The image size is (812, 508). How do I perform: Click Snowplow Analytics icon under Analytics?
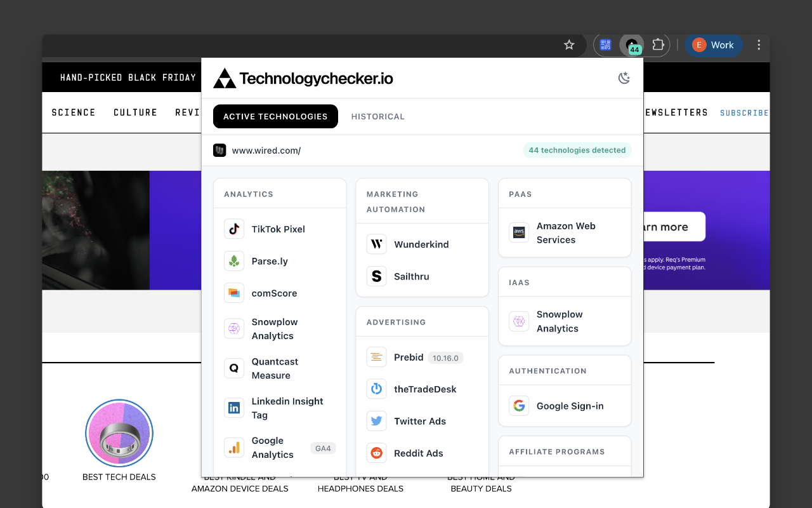pyautogui.click(x=234, y=329)
